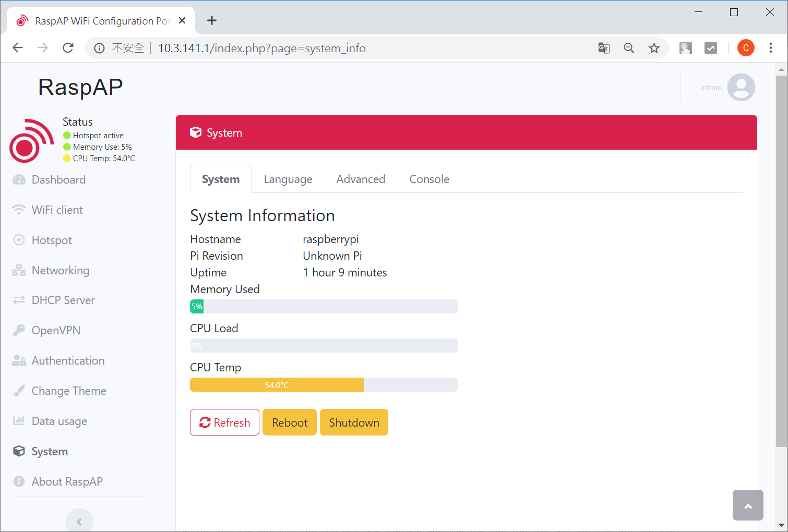The height and width of the screenshot is (532, 788).
Task: Open the Dashboard gauge icon
Action: [x=19, y=180]
